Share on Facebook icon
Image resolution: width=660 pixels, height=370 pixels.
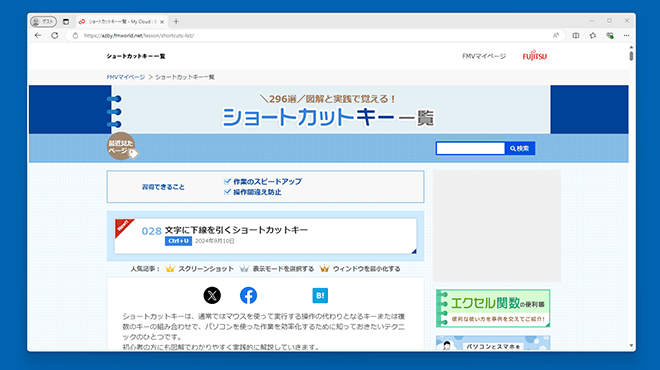pos(248,295)
